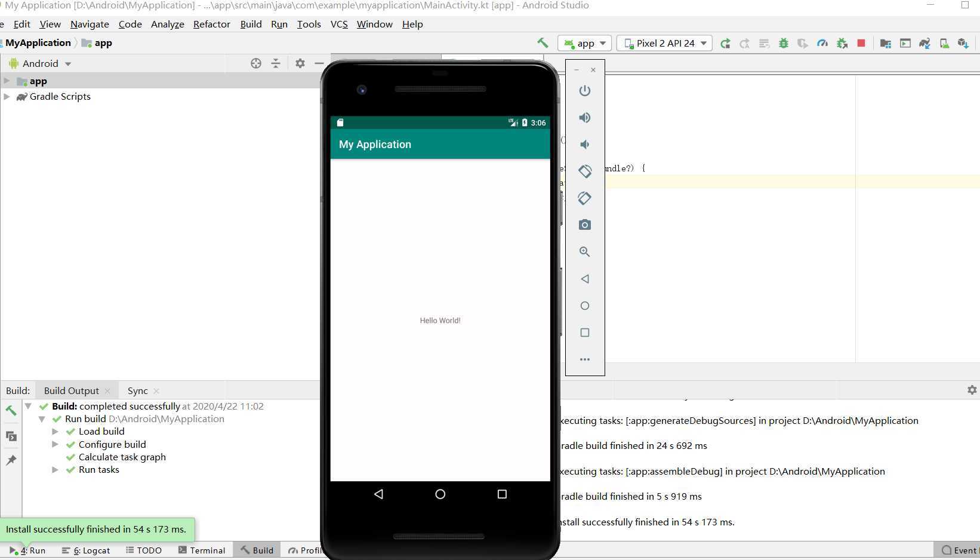Open the SDK Manager icon

pyautogui.click(x=963, y=43)
